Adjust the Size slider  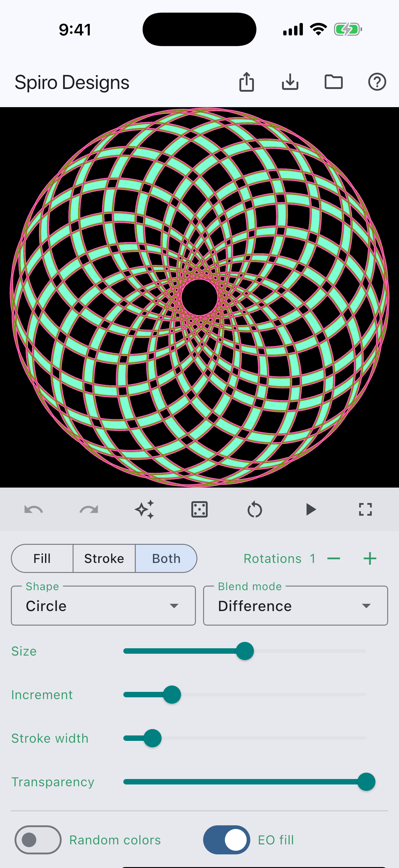(x=245, y=651)
